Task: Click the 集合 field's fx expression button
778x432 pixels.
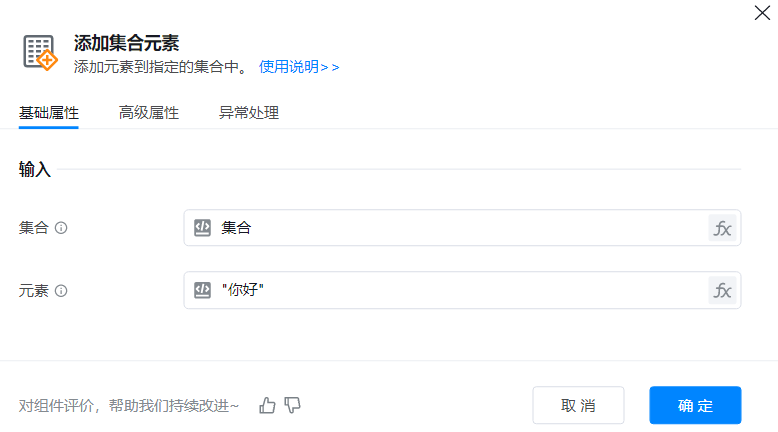Action: tap(722, 228)
